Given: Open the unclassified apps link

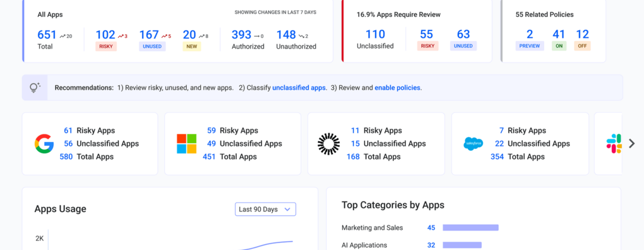Looking at the screenshot, I should 299,88.
